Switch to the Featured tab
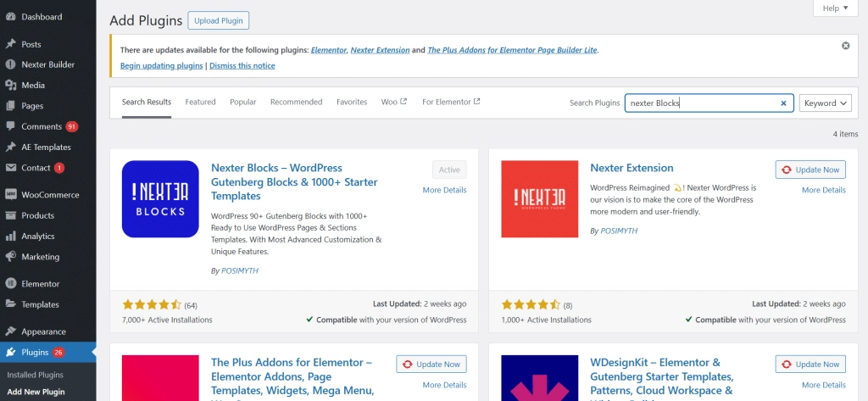The height and width of the screenshot is (401, 868). [x=200, y=102]
